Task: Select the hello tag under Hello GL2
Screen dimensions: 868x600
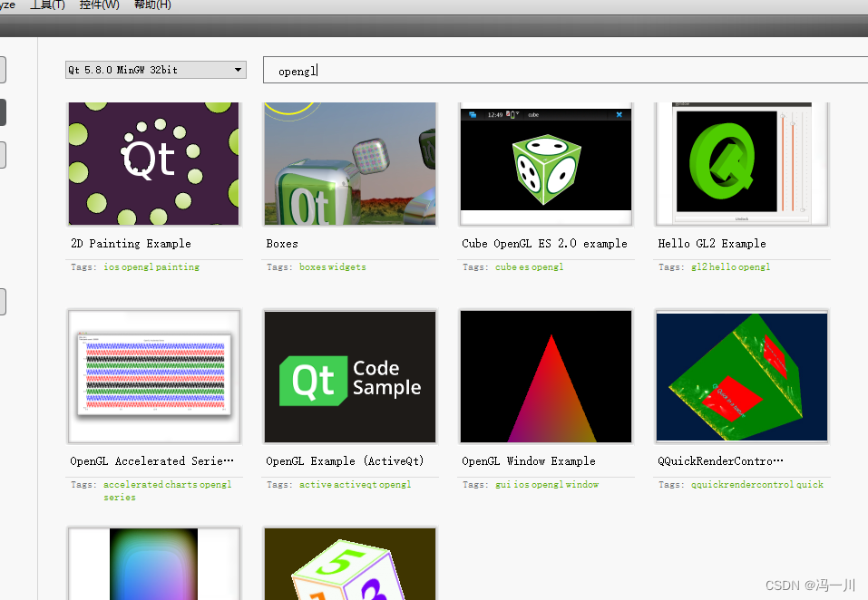Action: coord(723,267)
